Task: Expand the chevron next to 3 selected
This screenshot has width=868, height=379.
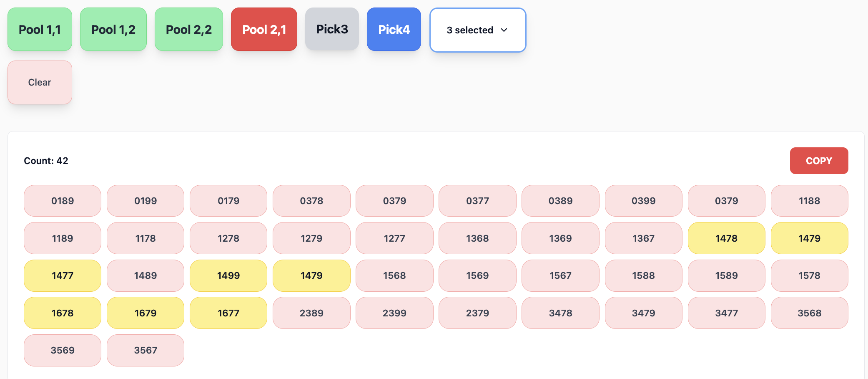Action: coord(504,30)
